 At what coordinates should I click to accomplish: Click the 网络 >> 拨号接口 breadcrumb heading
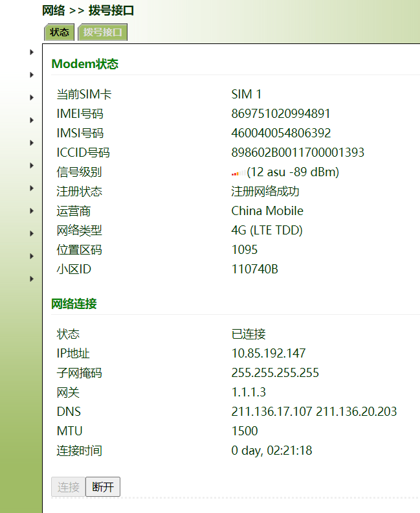tap(88, 10)
